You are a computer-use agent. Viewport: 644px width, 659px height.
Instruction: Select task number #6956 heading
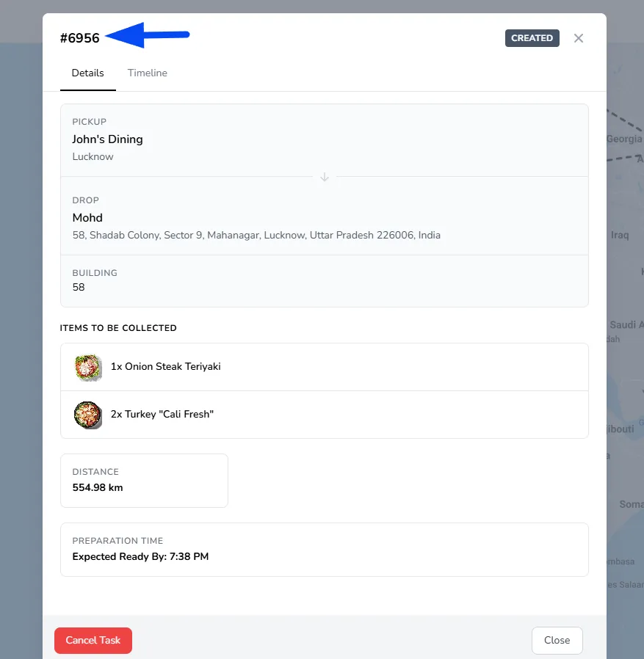[80, 38]
